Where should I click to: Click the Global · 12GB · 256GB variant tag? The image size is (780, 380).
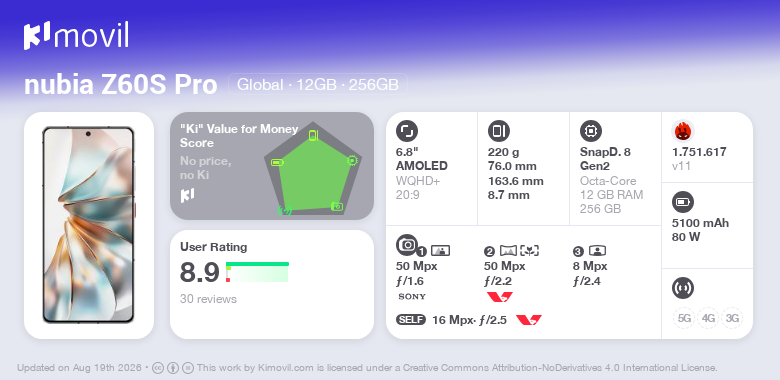click(317, 85)
